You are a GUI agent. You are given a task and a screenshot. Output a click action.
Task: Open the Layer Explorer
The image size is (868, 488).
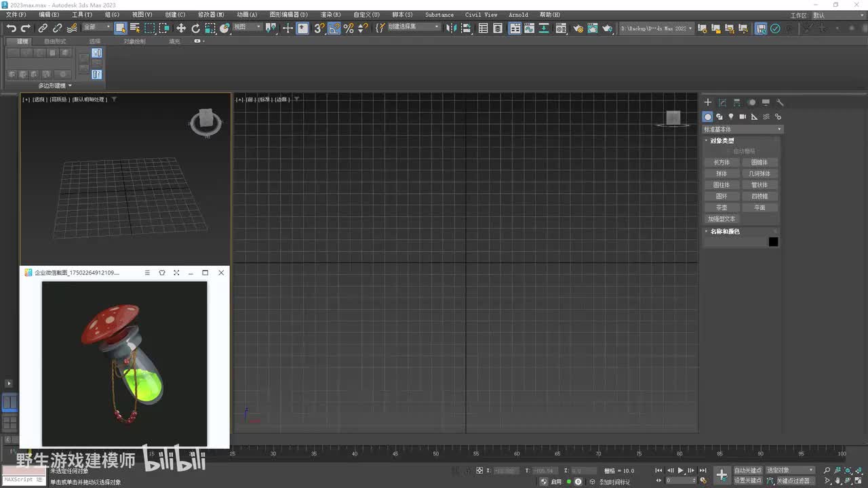[x=498, y=28]
